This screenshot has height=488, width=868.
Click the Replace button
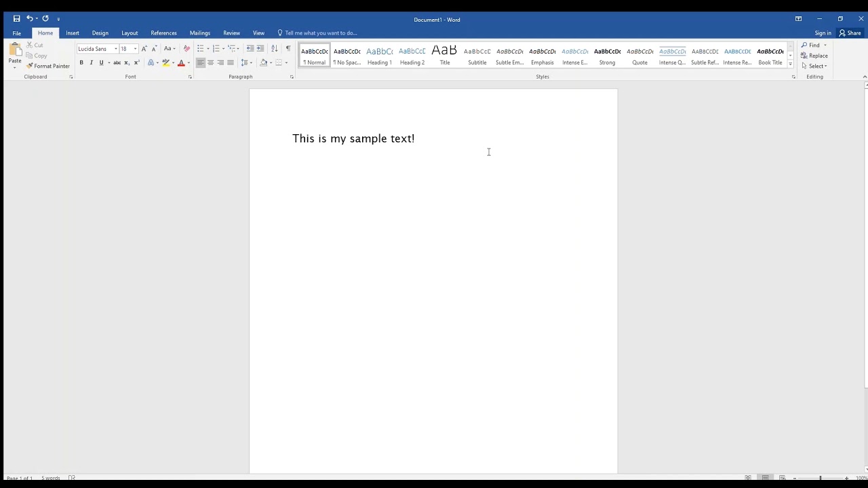[814, 56]
